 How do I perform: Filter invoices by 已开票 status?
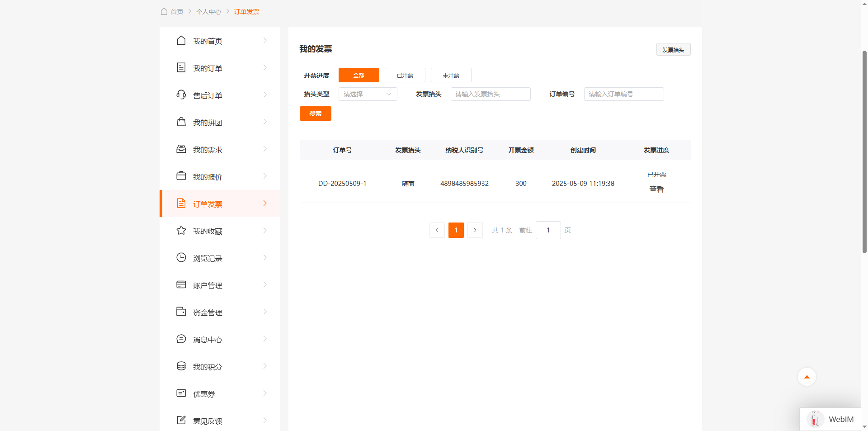pyautogui.click(x=405, y=75)
